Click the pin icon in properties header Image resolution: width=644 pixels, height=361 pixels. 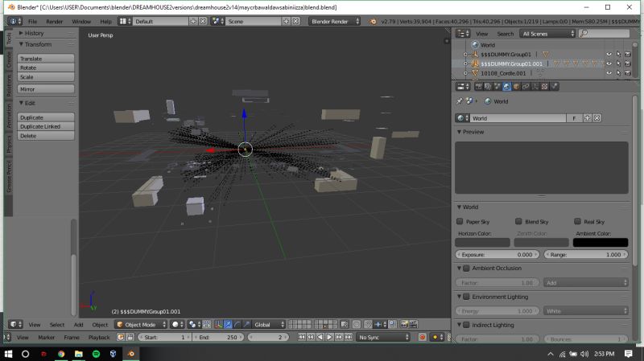tap(460, 101)
